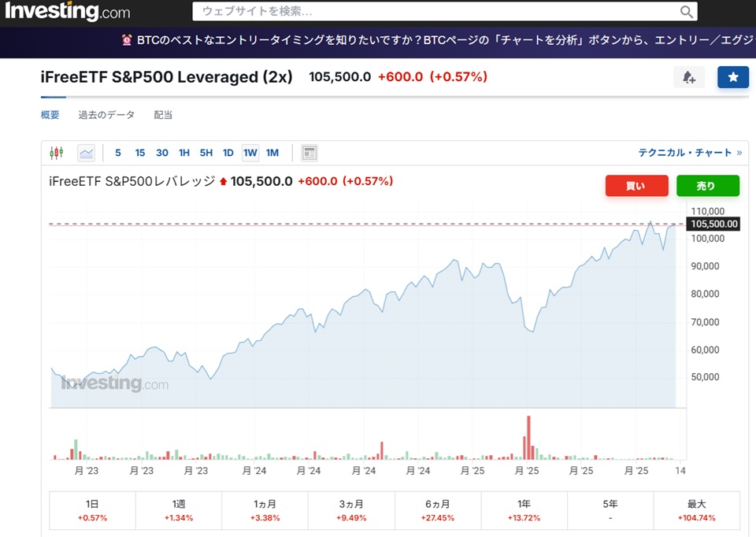Open the 過去のデータ tab
Screen dimensions: 756x537
(x=106, y=115)
